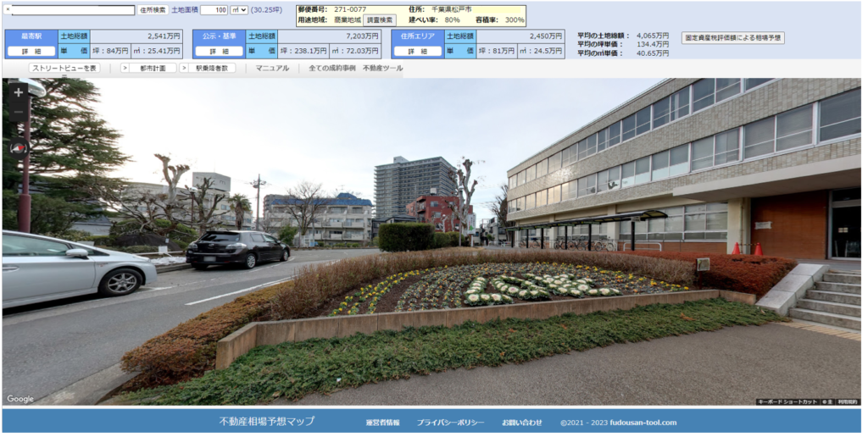
Task: Click 固定資産税評価額による相場予想 button
Action: click(x=732, y=38)
